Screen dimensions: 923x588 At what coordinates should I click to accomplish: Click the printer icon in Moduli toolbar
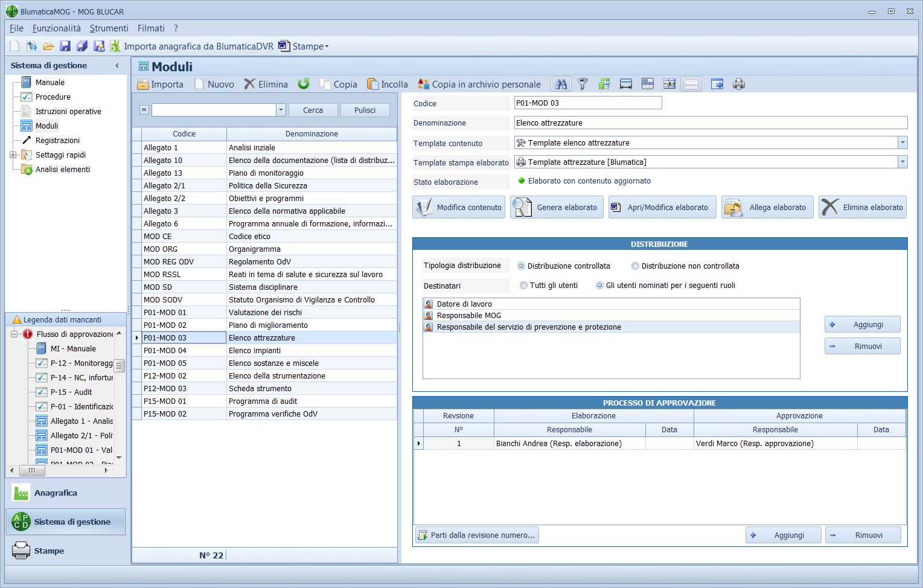(x=738, y=85)
